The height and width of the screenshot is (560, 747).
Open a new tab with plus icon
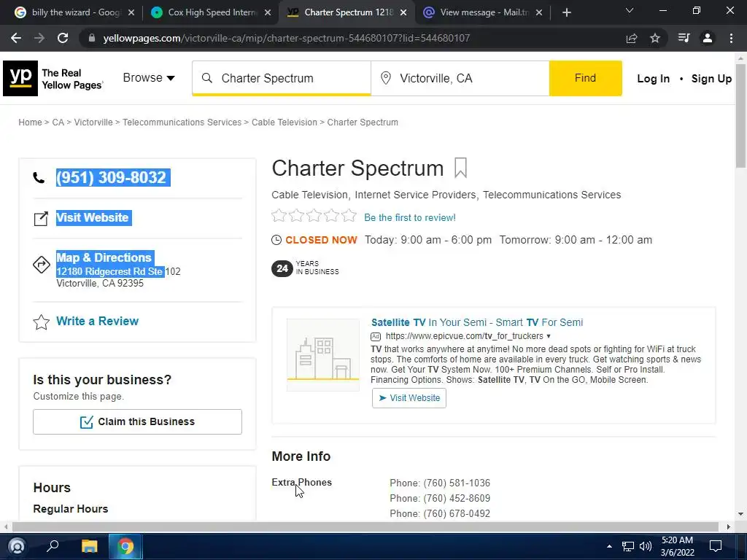pyautogui.click(x=566, y=12)
